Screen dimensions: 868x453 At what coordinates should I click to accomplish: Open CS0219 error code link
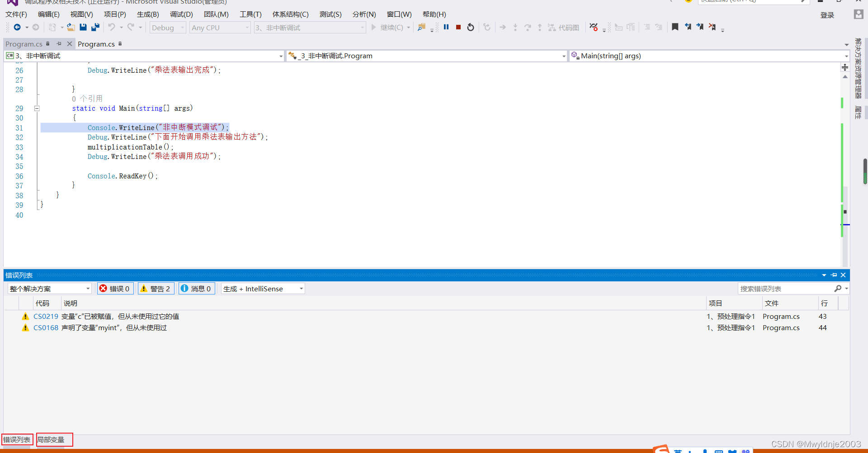point(46,317)
